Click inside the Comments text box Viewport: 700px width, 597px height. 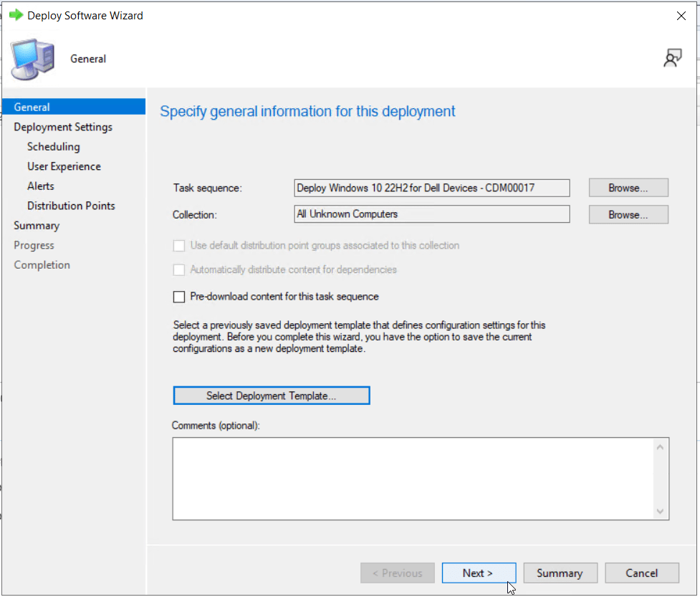(x=412, y=478)
